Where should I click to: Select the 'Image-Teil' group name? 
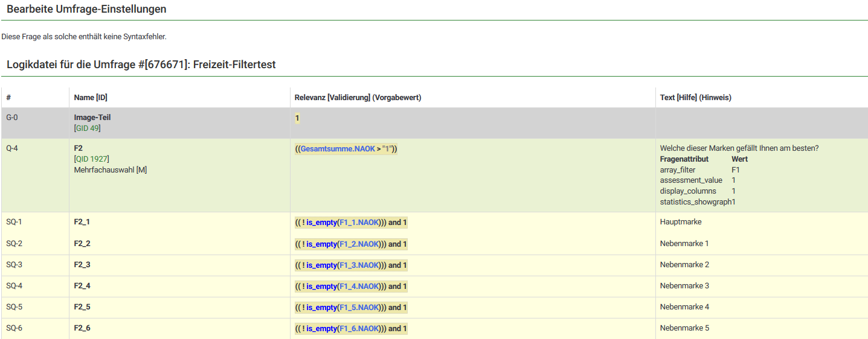click(x=92, y=118)
